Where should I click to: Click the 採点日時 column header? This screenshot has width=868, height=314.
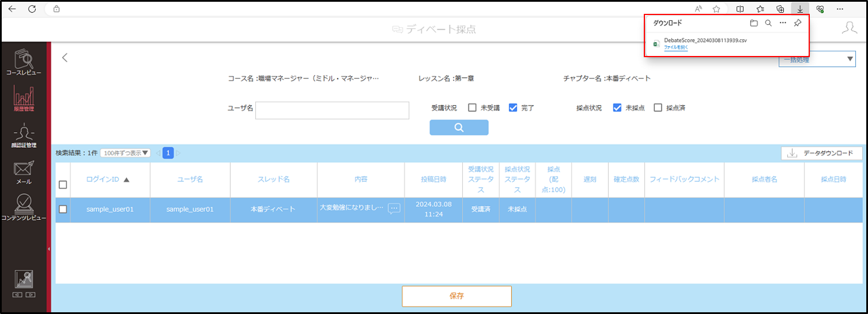click(833, 180)
